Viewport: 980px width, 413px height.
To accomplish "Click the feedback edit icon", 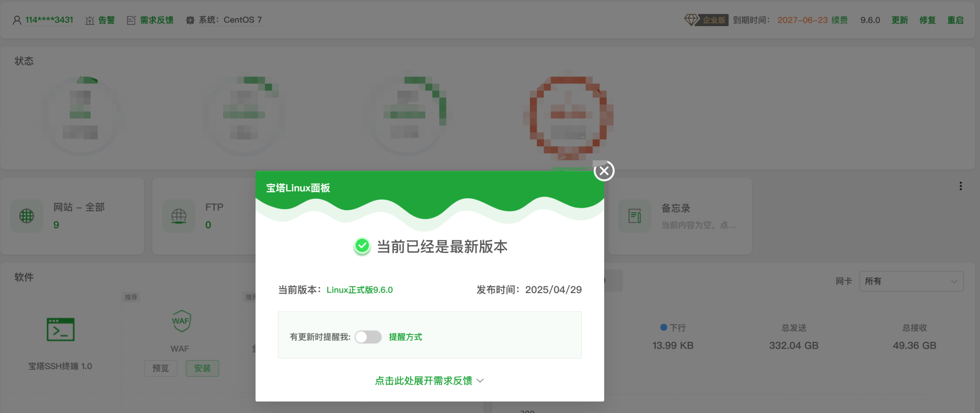I will (x=131, y=20).
